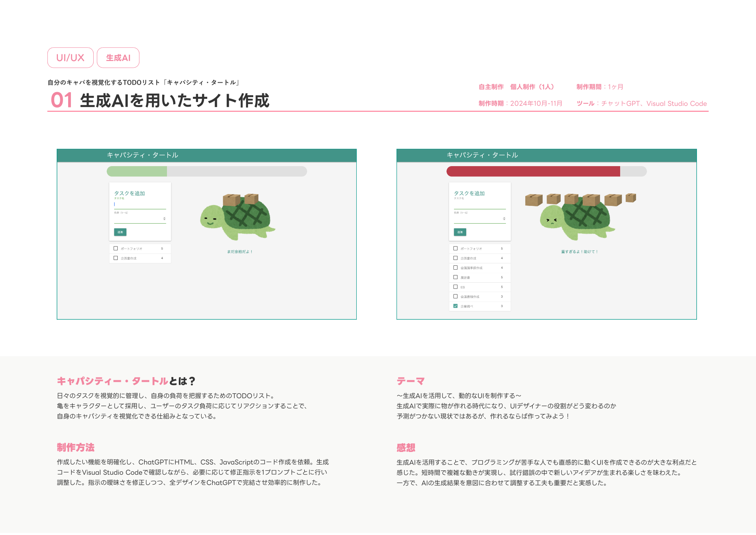The height and width of the screenshot is (535, 756).
Task: Tick 会議議事録作成 checkbox in task list
Action: (456, 268)
